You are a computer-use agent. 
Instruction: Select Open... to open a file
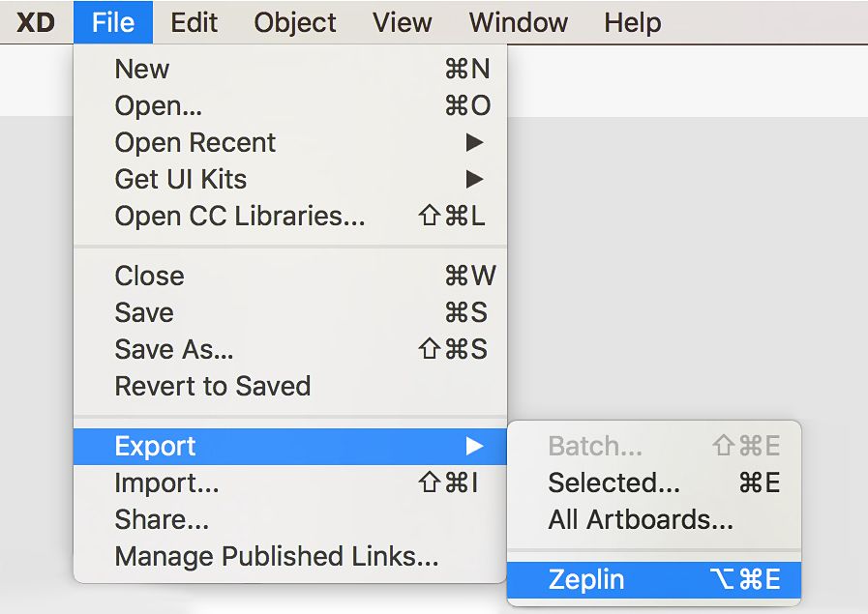click(x=157, y=106)
